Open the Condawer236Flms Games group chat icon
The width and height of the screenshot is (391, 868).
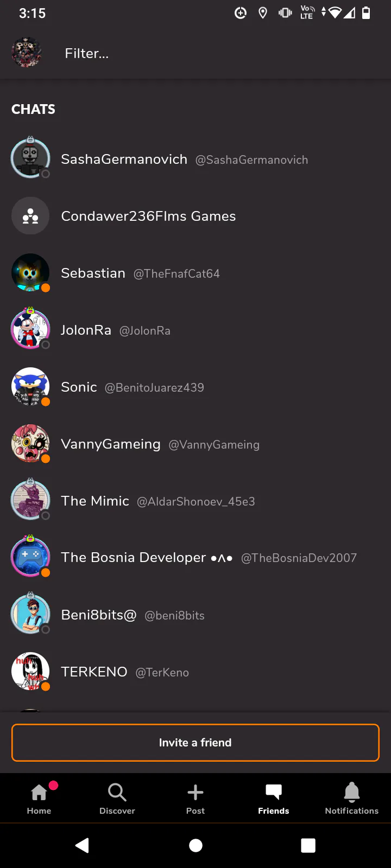30,216
